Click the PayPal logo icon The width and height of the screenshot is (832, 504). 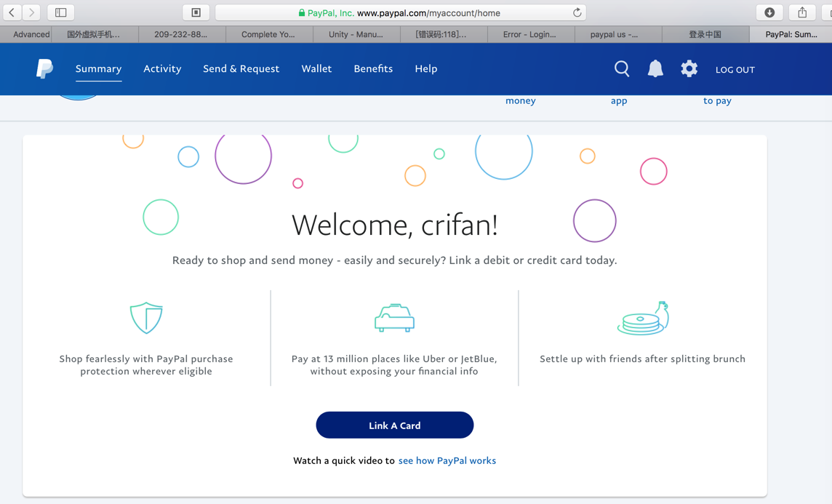[x=45, y=68]
